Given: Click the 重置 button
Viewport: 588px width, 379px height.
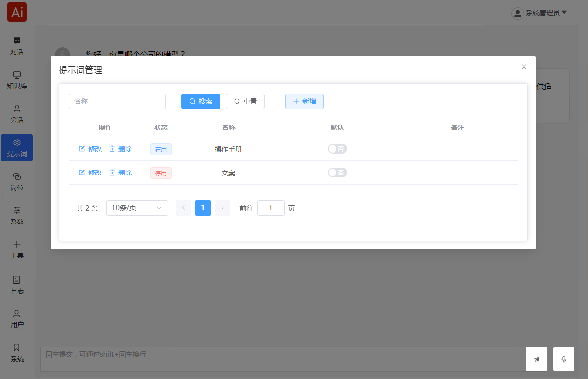Looking at the screenshot, I should pos(245,101).
